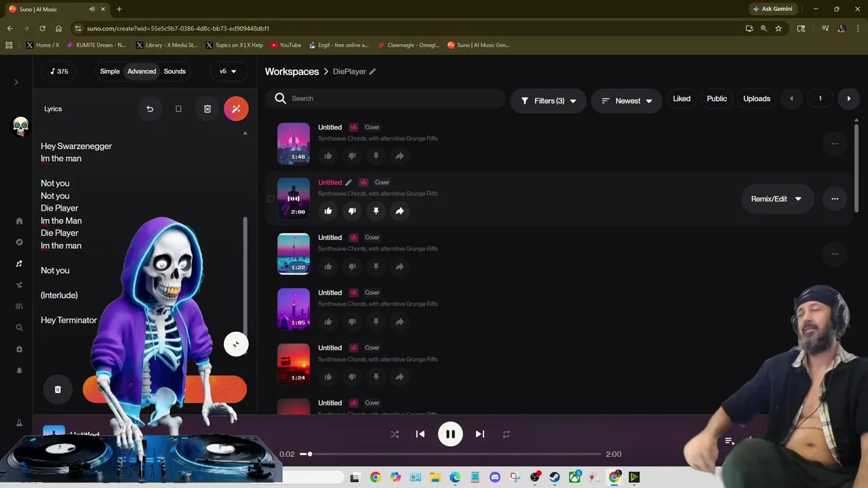This screenshot has height=488, width=868.
Task: Open Home from the left sidebar
Action: [19, 221]
